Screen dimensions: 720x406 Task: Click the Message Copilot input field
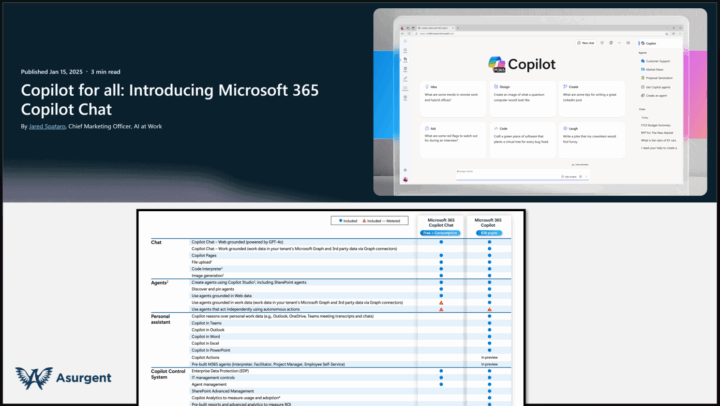(x=523, y=174)
